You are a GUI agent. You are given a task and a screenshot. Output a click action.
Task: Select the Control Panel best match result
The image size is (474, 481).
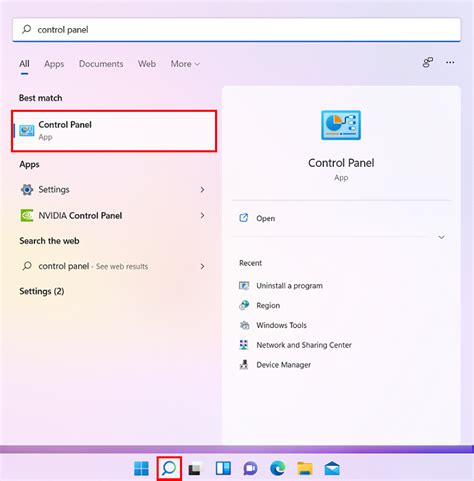pyautogui.click(x=114, y=131)
